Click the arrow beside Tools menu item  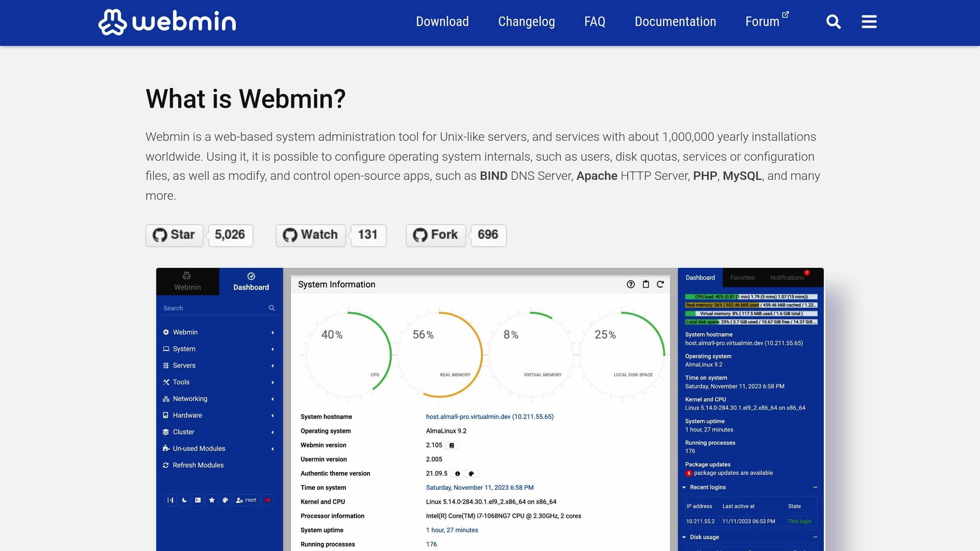(x=273, y=382)
